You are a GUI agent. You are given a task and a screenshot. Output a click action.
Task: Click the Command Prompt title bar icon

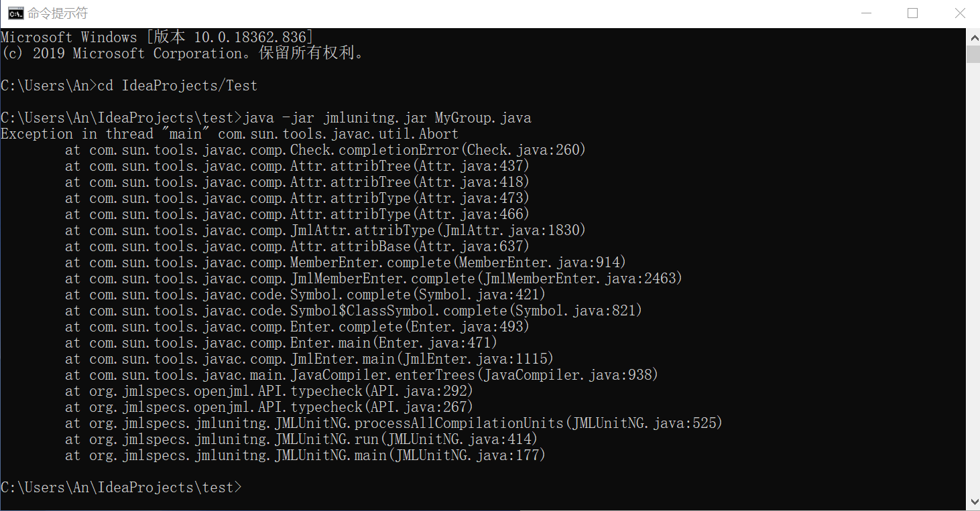(x=15, y=13)
